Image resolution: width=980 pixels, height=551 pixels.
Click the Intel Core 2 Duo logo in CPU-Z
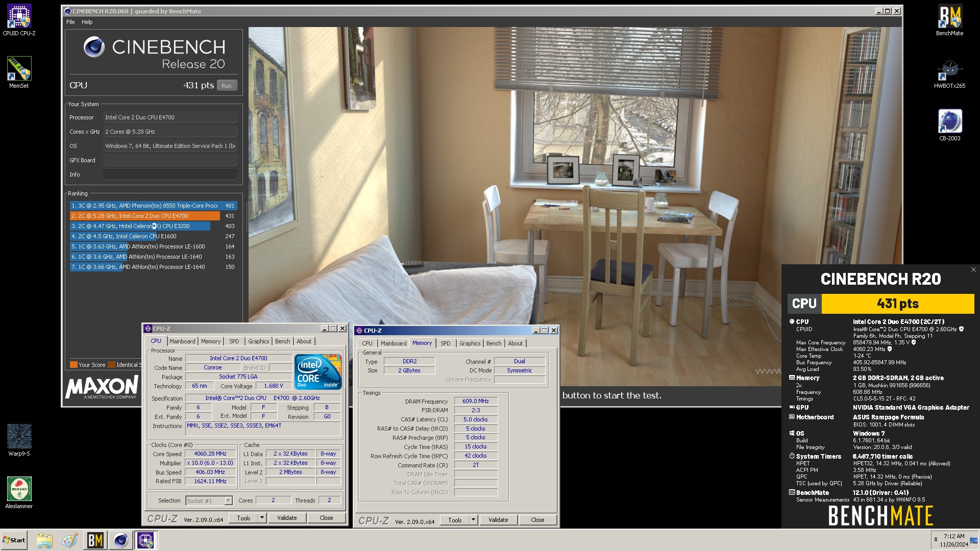tap(318, 372)
